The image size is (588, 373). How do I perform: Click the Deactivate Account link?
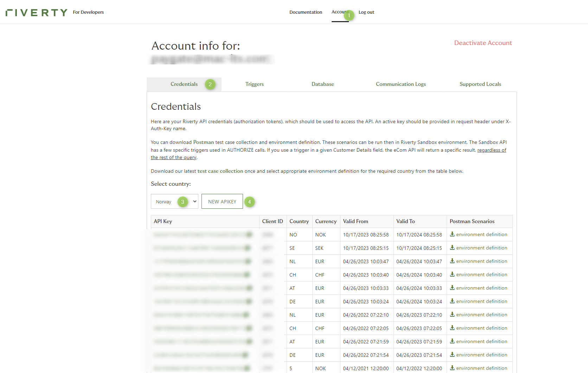(483, 43)
